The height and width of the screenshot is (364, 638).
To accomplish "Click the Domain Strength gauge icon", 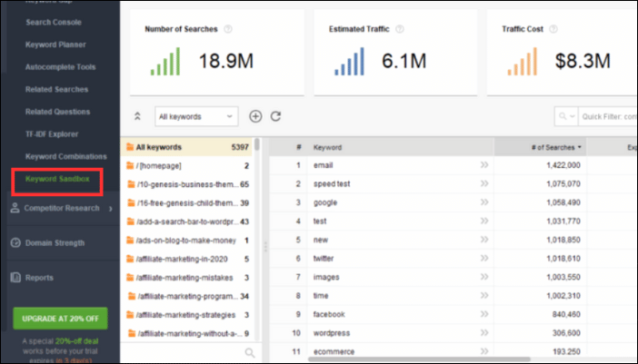I will (15, 243).
